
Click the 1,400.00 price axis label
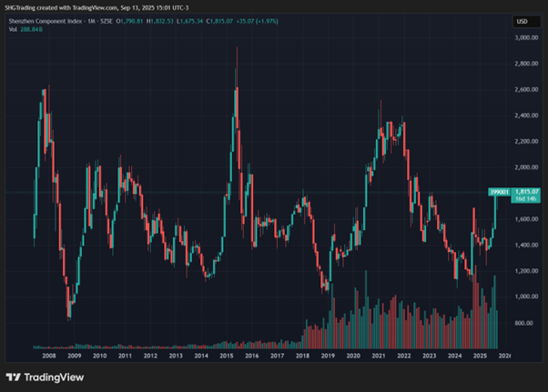pyautogui.click(x=526, y=245)
